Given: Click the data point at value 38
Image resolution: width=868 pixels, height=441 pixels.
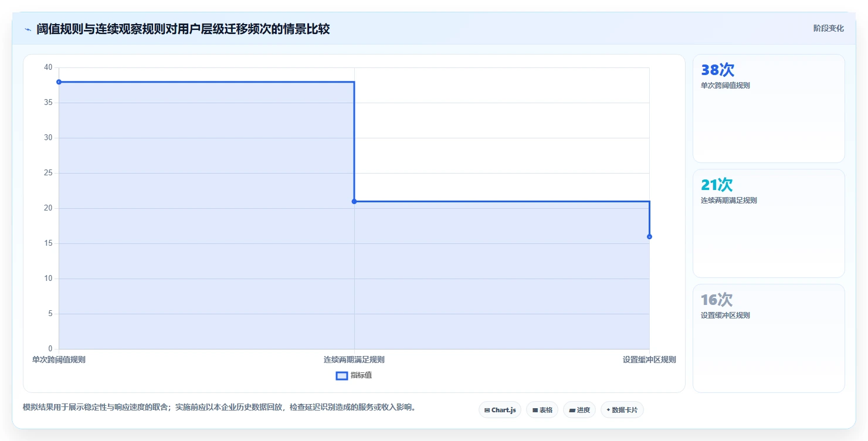Looking at the screenshot, I should point(59,82).
